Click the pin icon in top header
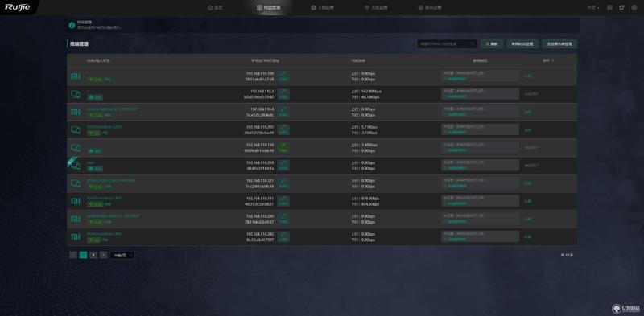The width and height of the screenshot is (644, 316). click(x=621, y=8)
